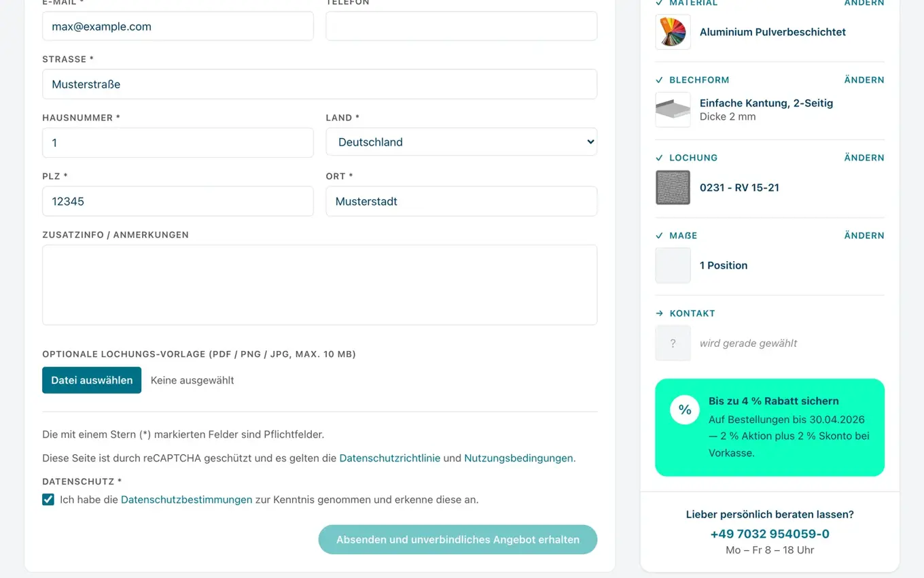Viewport: 924px width, 578px height.
Task: Click the 'wird gerade gewählt' text
Action: [749, 343]
